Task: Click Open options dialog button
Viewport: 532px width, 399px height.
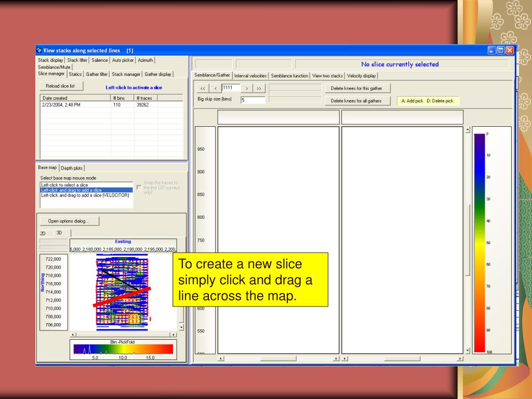Action: [69, 221]
